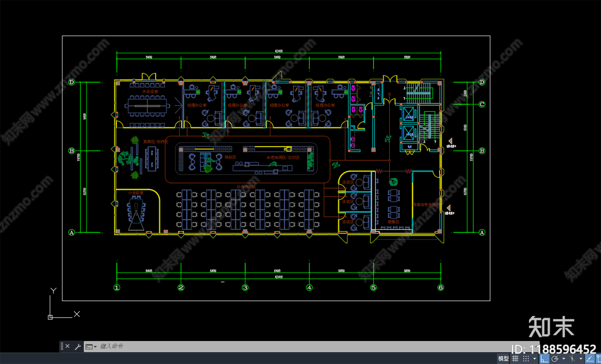
Task: Switch to the 模型 model space tab
Action: click(x=503, y=358)
